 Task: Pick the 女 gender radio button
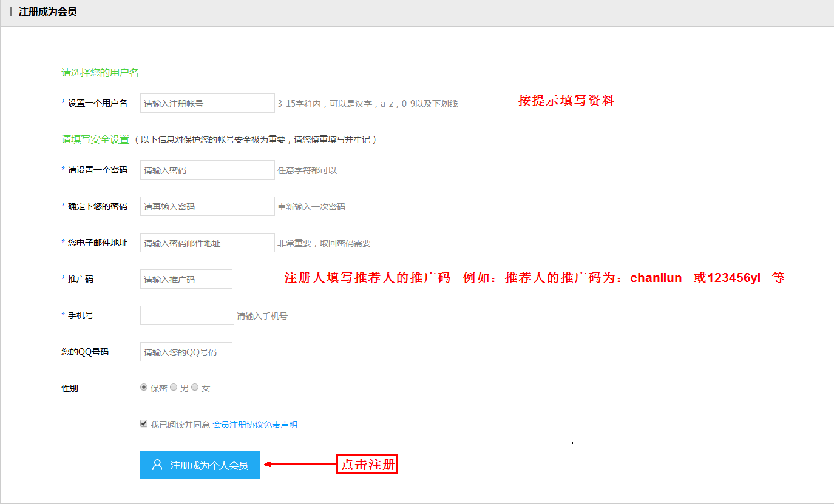point(195,387)
